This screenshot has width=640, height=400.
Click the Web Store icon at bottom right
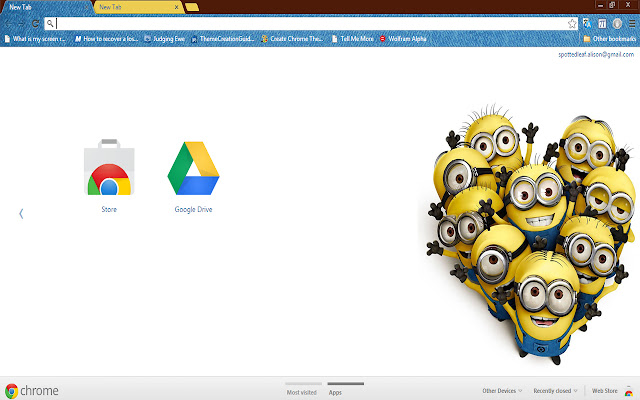tap(629, 391)
